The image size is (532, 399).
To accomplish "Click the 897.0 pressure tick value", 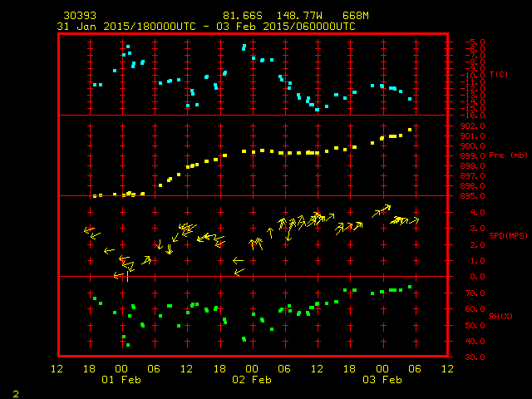I will (x=473, y=176).
